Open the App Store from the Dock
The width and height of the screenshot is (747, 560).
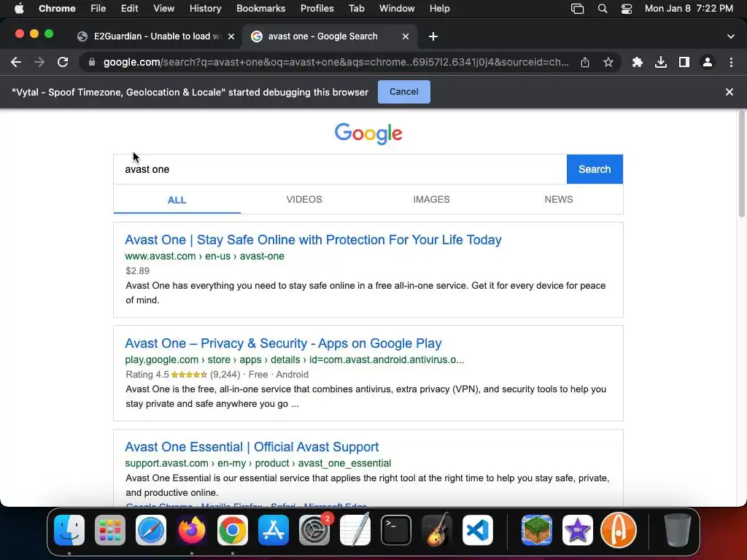coord(274,530)
